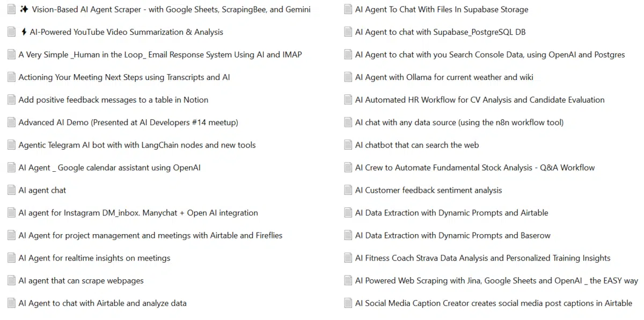This screenshot has width=644, height=320.
Task: Open AI Agent to chat with Supabase_PostgreSQL DB
Action: (x=440, y=32)
